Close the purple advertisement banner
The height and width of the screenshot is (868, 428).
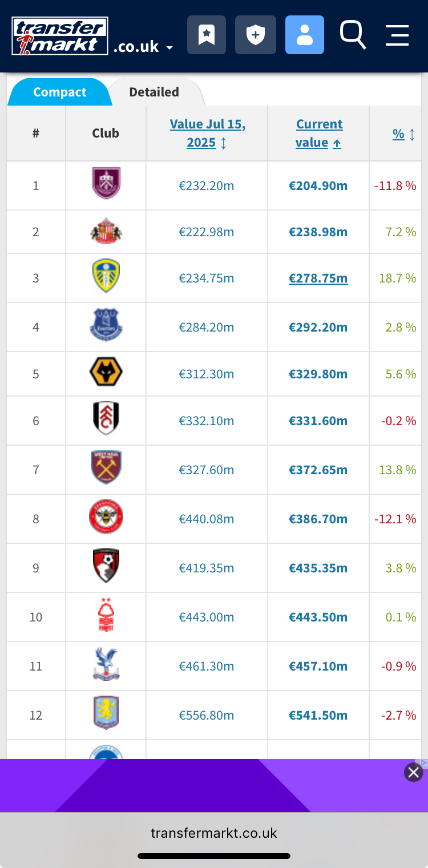[413, 773]
